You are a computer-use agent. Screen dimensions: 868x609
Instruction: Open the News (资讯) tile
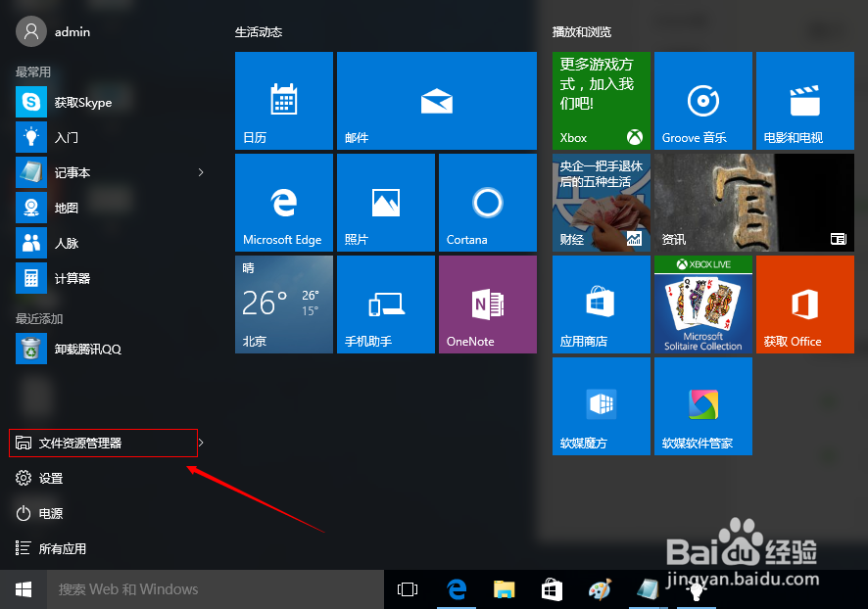[x=754, y=203]
